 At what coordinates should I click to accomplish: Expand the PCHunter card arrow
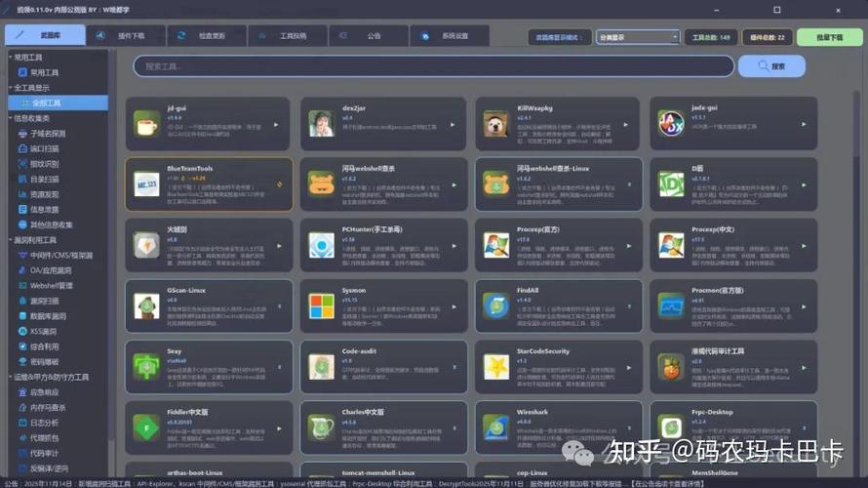point(454,246)
